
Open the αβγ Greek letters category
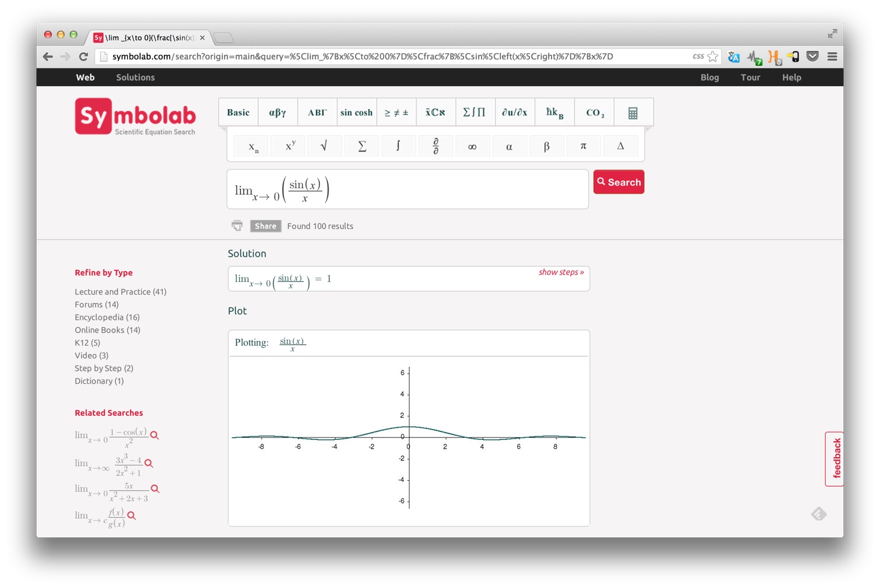click(x=278, y=111)
